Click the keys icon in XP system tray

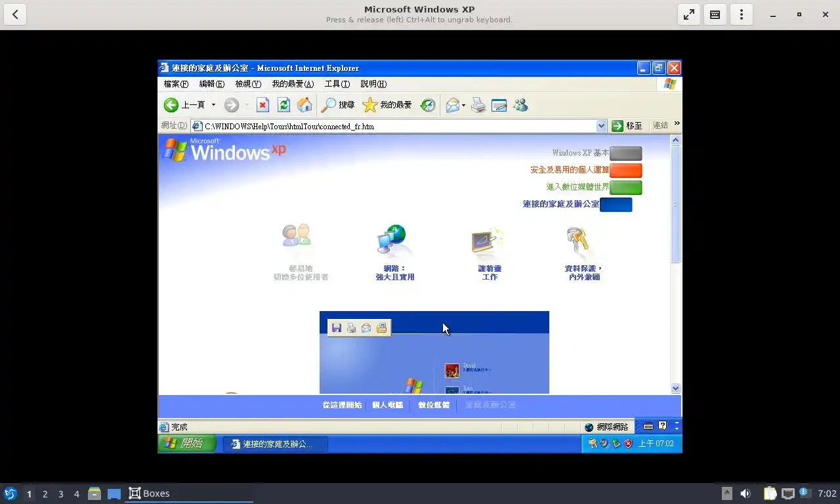[x=593, y=444]
